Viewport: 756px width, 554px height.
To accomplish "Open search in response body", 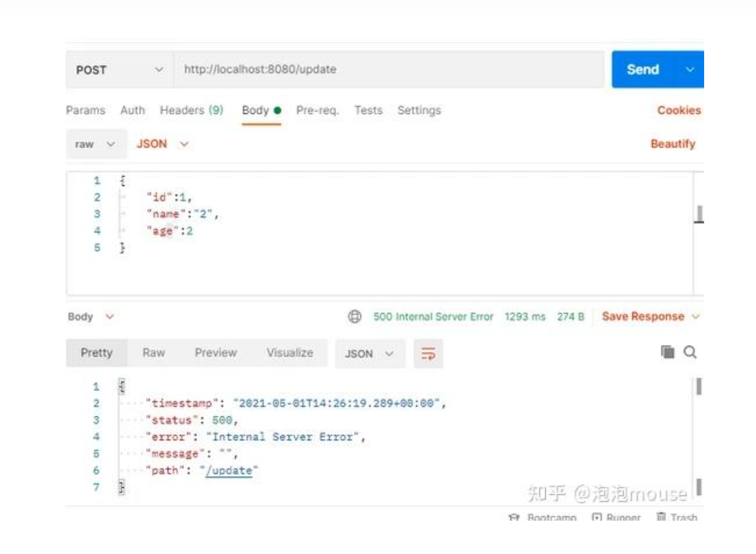I will point(690,352).
